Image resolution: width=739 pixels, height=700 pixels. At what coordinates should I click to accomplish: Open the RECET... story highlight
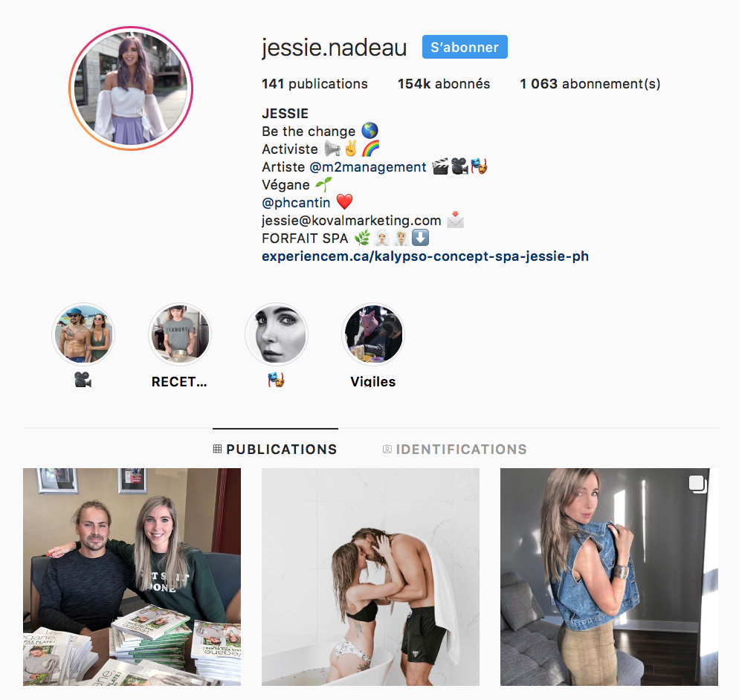[x=180, y=334]
